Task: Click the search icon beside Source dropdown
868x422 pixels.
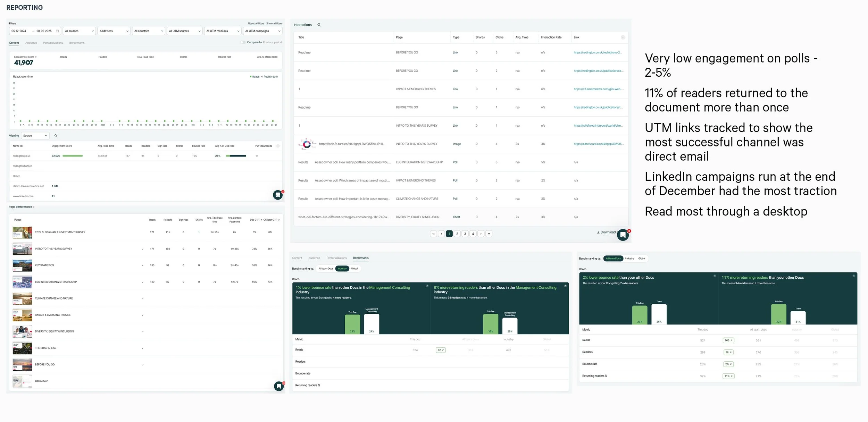Action: 56,136
